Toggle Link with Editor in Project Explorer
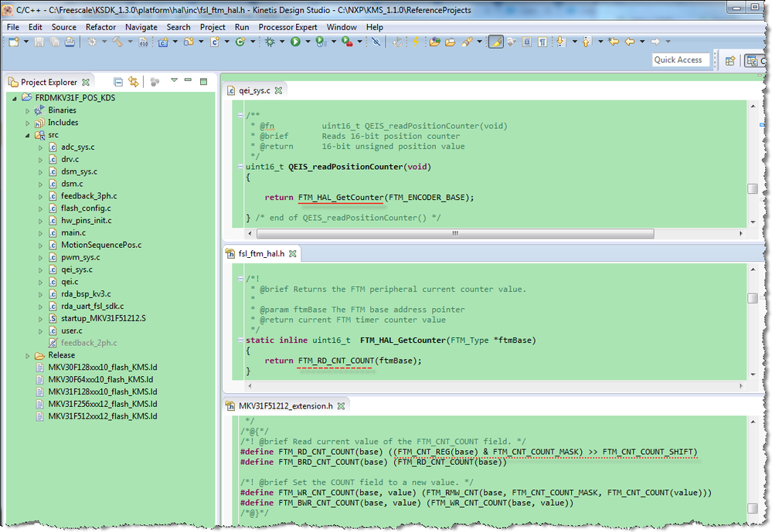Viewport: 772px width, 532px height. [x=134, y=82]
